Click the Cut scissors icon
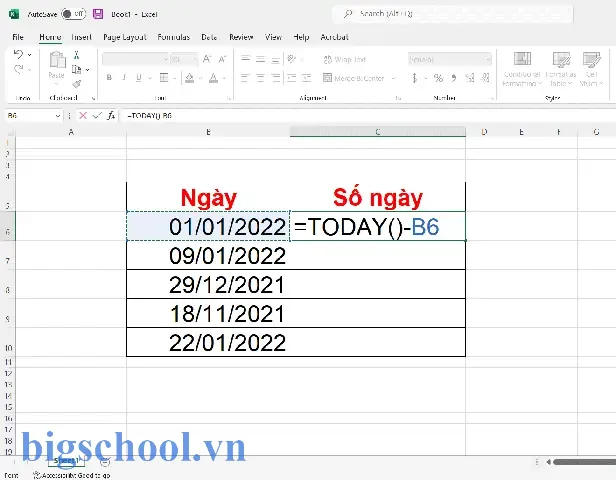The width and height of the screenshot is (616, 480). (x=76, y=55)
